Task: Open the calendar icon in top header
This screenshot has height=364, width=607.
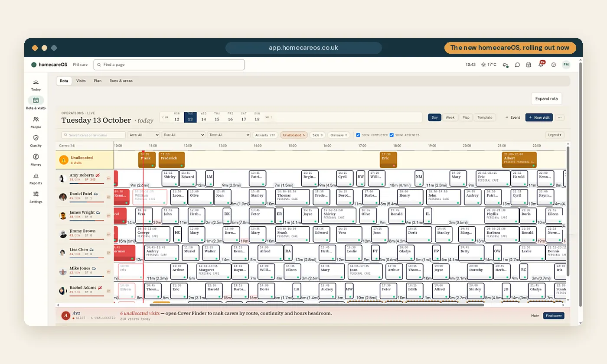Action: click(529, 65)
